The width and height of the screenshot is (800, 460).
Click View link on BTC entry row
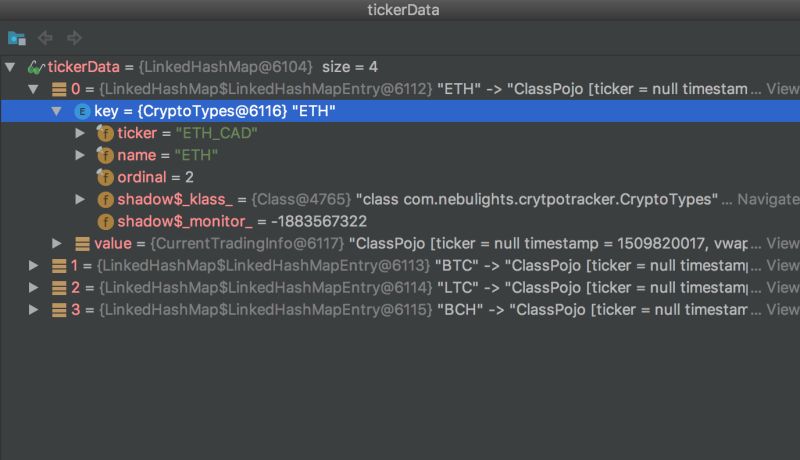click(783, 266)
